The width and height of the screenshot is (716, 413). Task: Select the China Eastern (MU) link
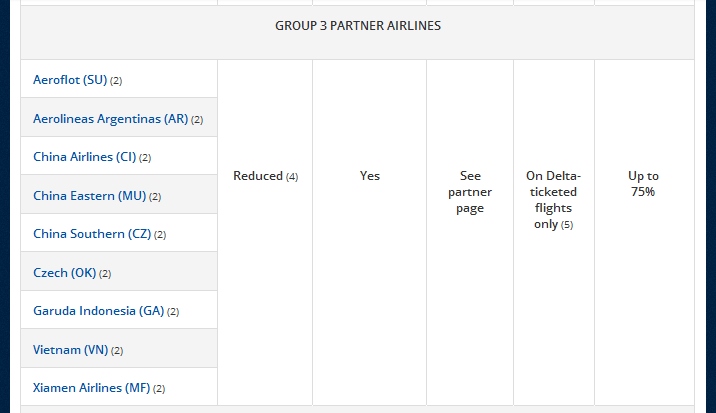click(89, 196)
